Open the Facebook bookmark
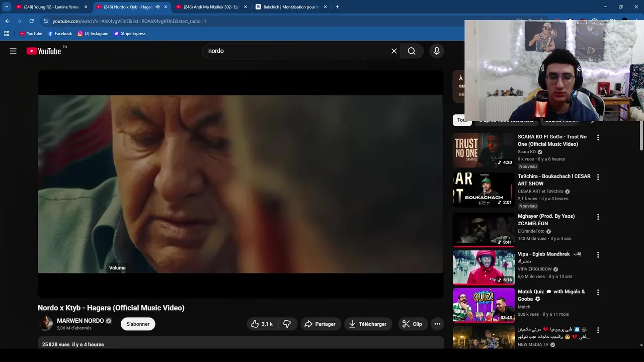Screen dimensions: 644x362 [60, 34]
